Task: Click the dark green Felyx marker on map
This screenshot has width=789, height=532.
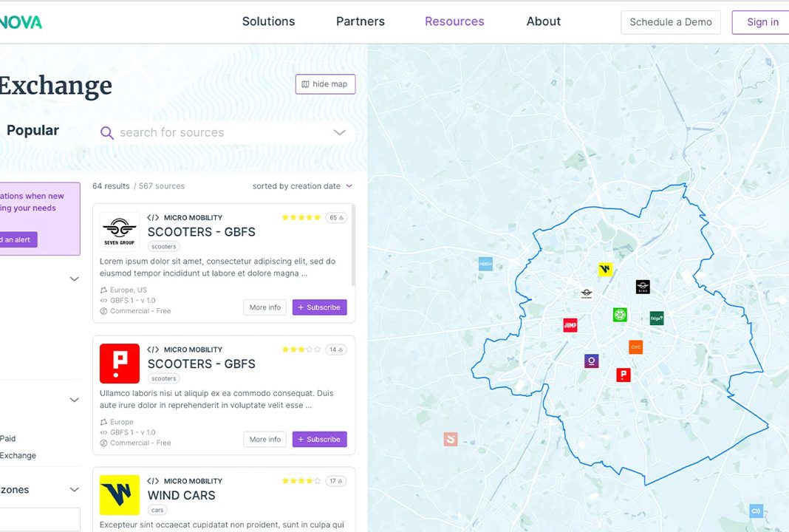Action: click(x=657, y=318)
